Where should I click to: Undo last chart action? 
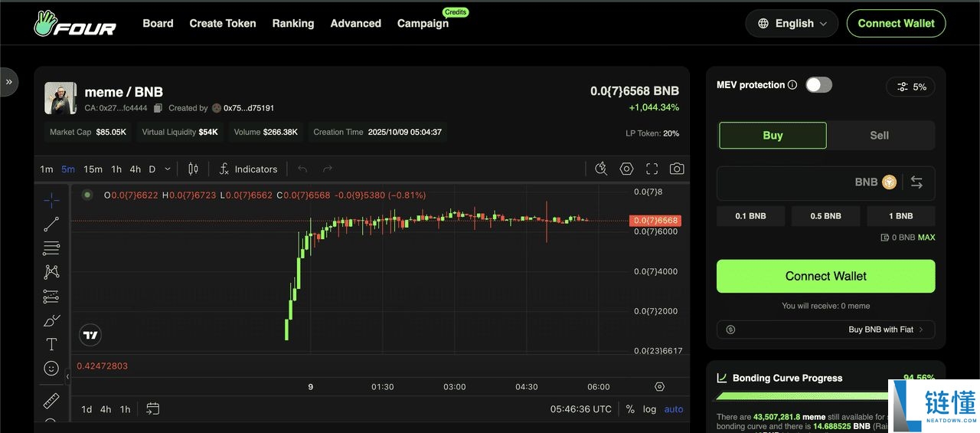tap(302, 169)
